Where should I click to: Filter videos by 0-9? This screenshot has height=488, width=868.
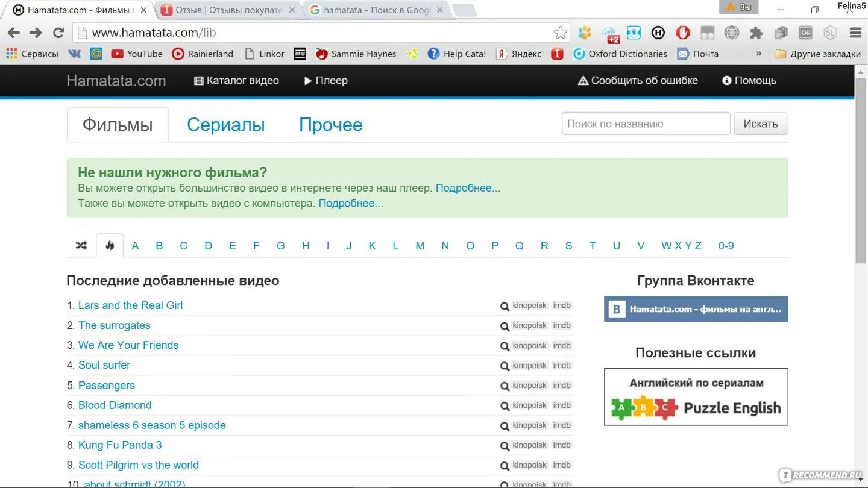click(726, 245)
